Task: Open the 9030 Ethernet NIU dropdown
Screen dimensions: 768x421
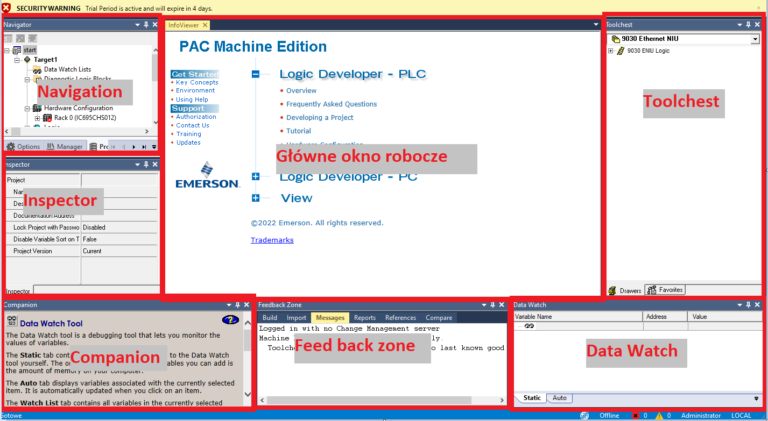Action: (x=754, y=39)
